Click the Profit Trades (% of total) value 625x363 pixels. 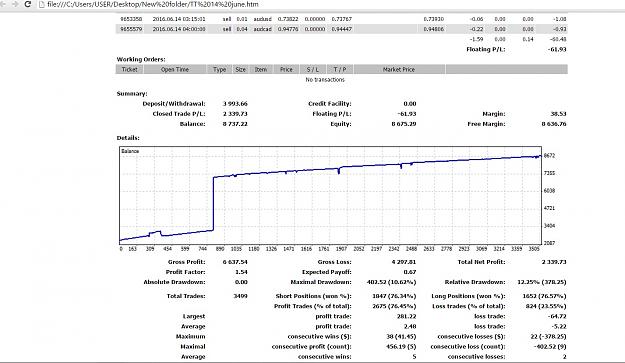(x=394, y=306)
